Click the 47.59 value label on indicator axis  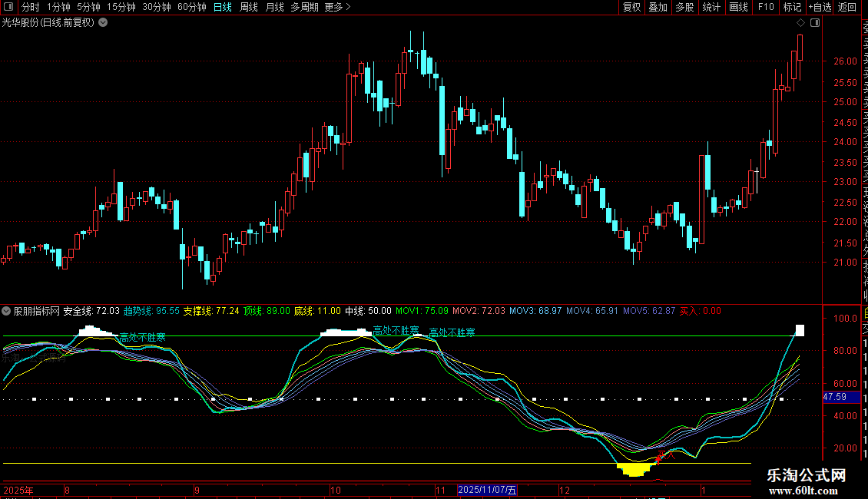coord(834,397)
